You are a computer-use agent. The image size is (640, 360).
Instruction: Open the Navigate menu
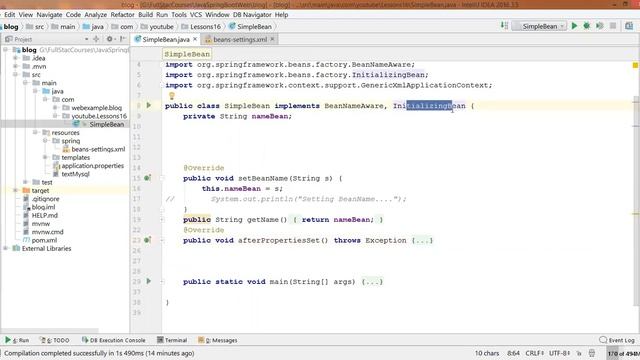click(49, 14)
